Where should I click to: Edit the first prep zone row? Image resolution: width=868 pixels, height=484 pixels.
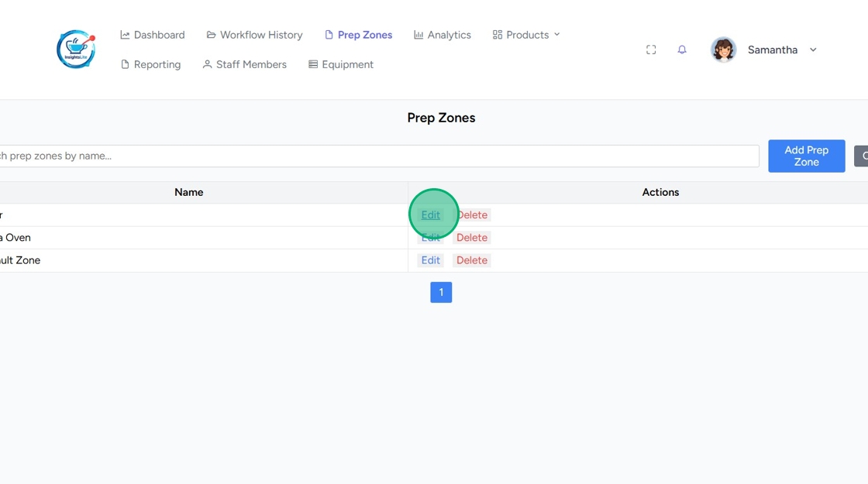point(431,215)
